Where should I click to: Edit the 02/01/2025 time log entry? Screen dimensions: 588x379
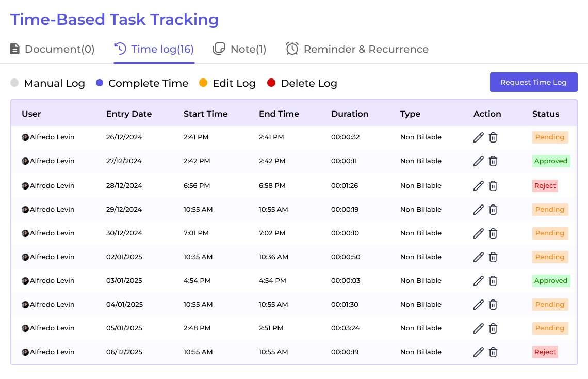(479, 257)
